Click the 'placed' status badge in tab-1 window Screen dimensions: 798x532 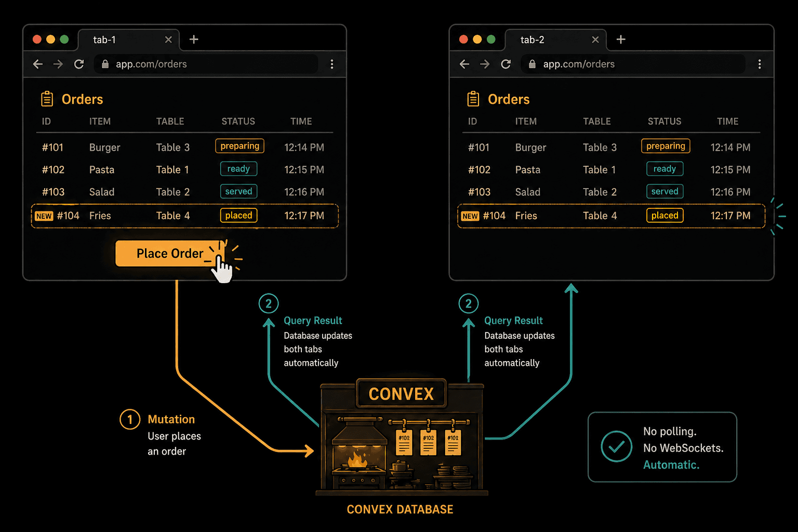coord(238,215)
